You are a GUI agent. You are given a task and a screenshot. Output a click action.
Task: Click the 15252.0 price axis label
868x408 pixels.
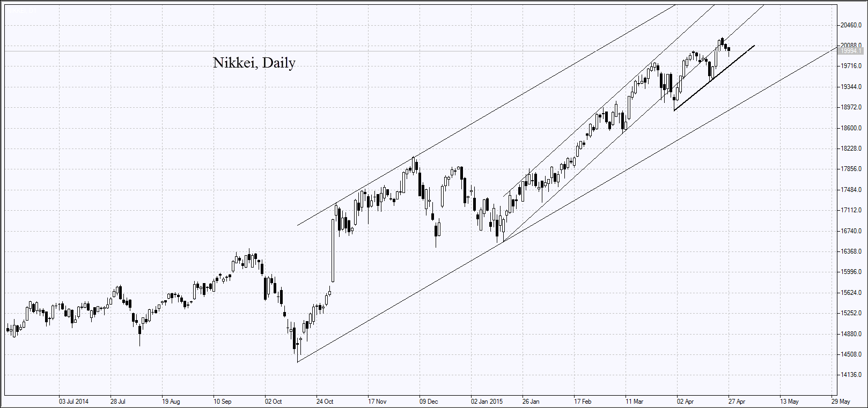point(851,313)
